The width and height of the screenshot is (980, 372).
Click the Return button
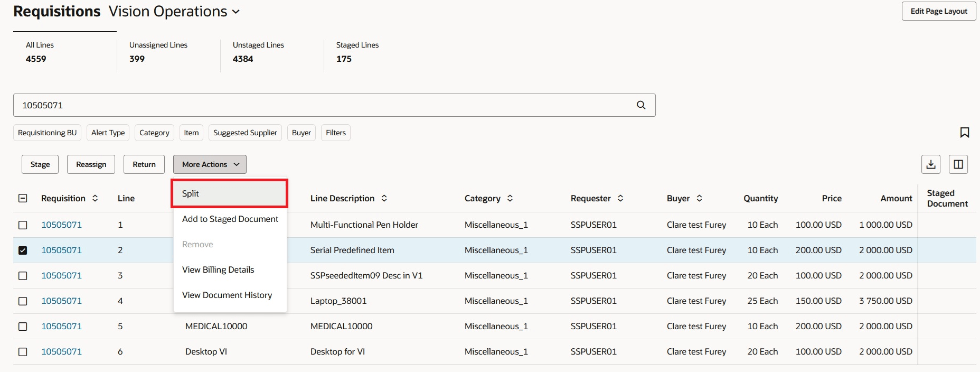tap(144, 164)
